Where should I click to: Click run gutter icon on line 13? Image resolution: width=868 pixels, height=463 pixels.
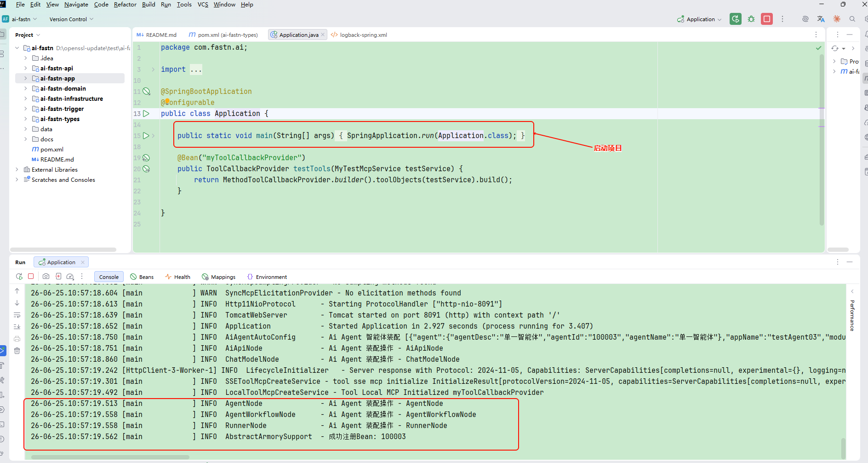[146, 113]
